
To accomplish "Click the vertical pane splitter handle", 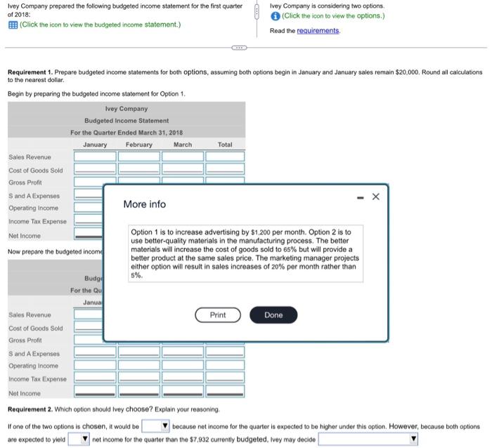I will click(257, 12).
